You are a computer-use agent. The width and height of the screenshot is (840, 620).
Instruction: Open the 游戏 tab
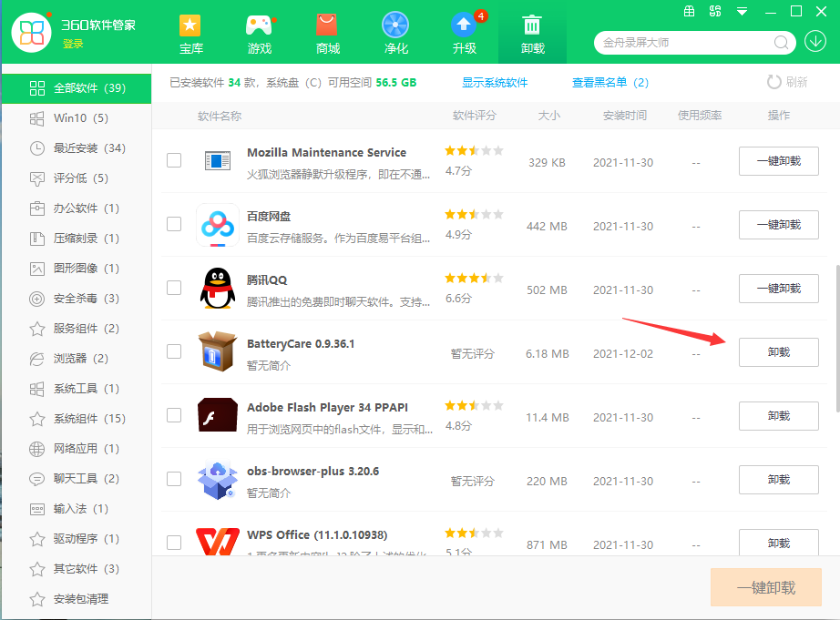(x=260, y=33)
